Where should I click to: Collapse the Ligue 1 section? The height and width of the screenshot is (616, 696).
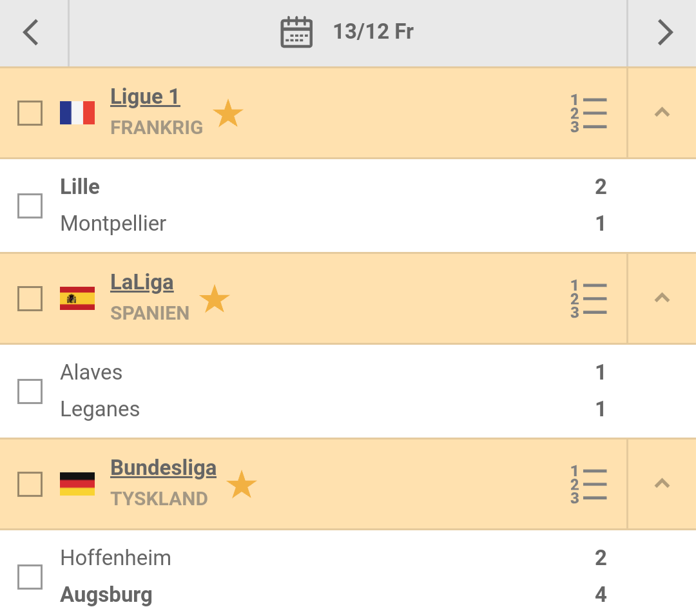click(x=662, y=113)
